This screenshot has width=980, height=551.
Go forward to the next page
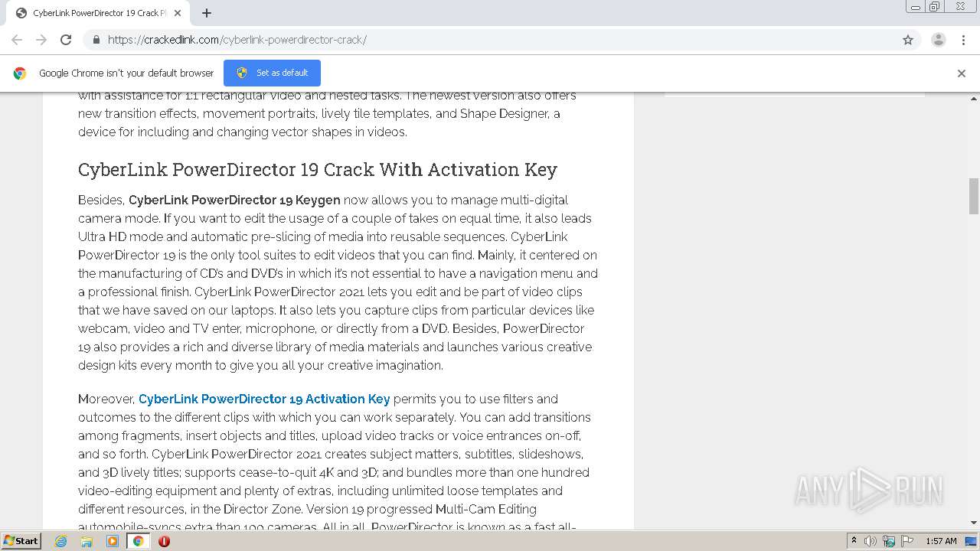41,40
